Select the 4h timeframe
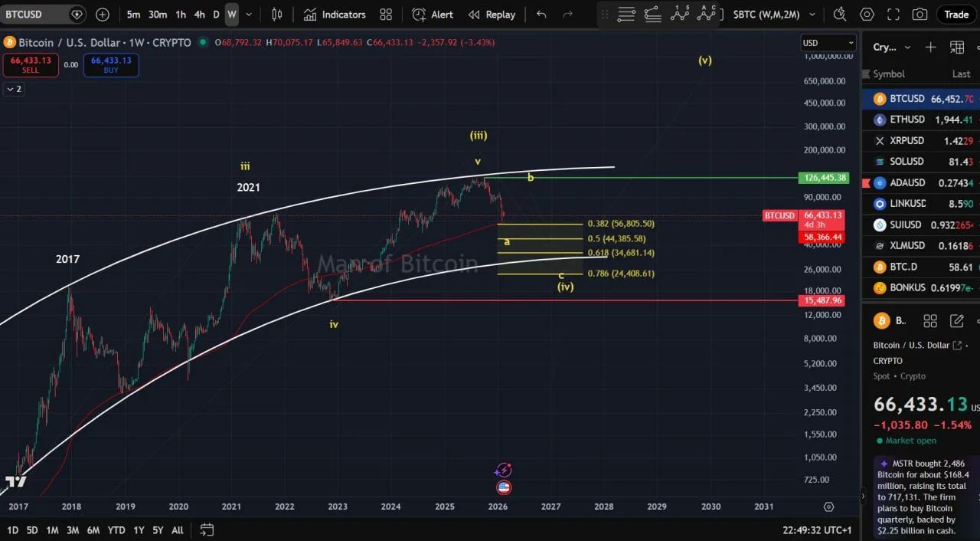This screenshot has width=980, height=541. tap(199, 15)
